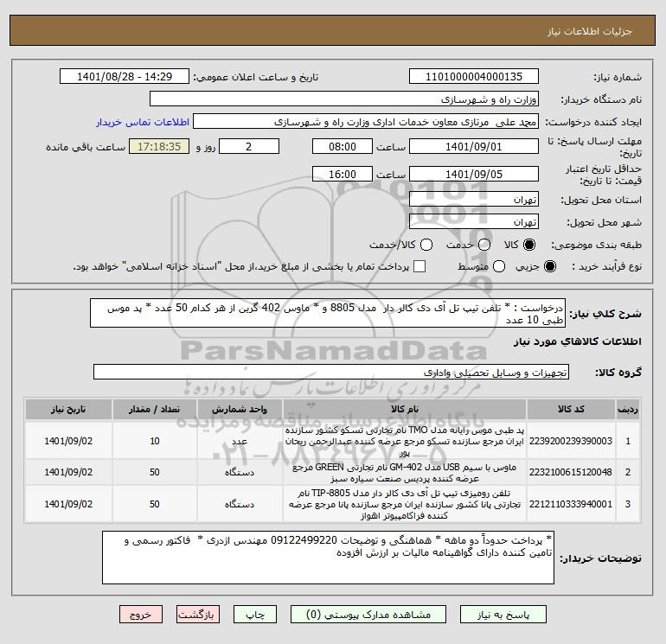Viewport: 666px width, 644px height.
Task: Click quantity 50 in the GM-402 mouse row
Action: (155, 472)
